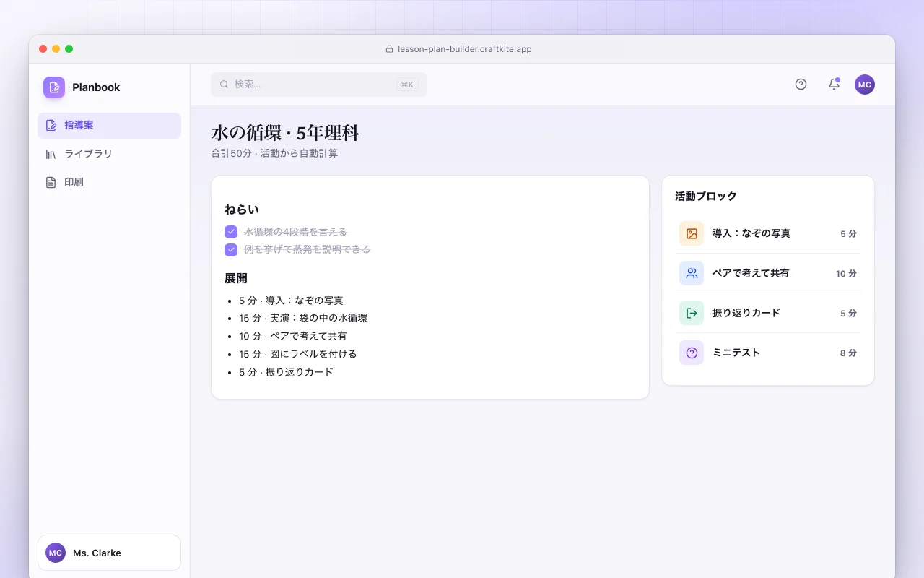This screenshot has height=578, width=924.
Task: Open the 指導案 section
Action: pyautogui.click(x=109, y=126)
